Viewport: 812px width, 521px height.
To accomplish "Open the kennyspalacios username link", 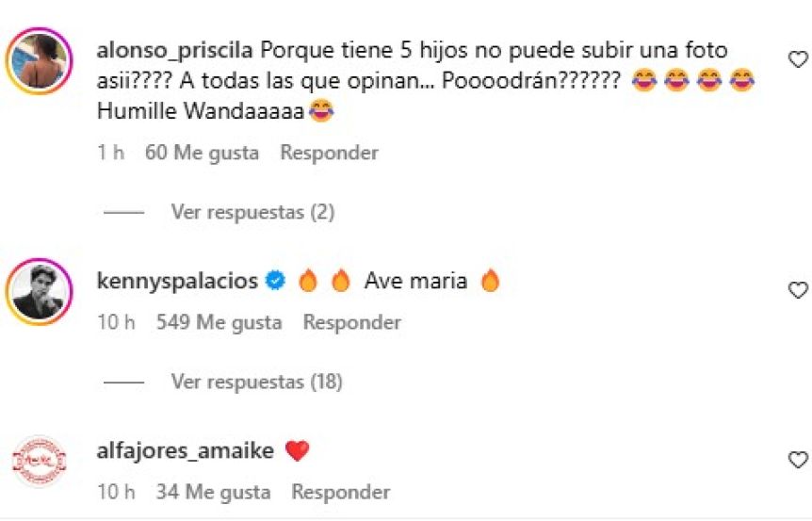I will point(177,281).
